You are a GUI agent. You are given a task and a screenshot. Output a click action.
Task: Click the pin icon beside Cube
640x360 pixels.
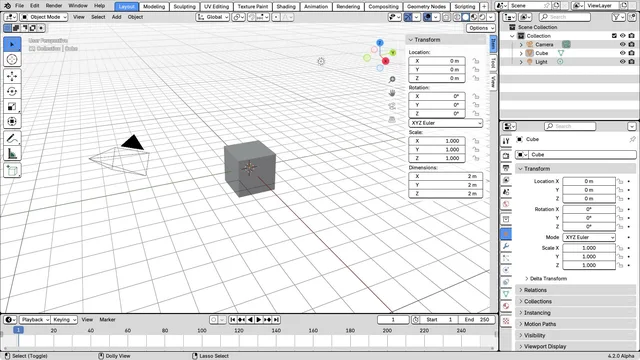pyautogui.click(x=632, y=139)
